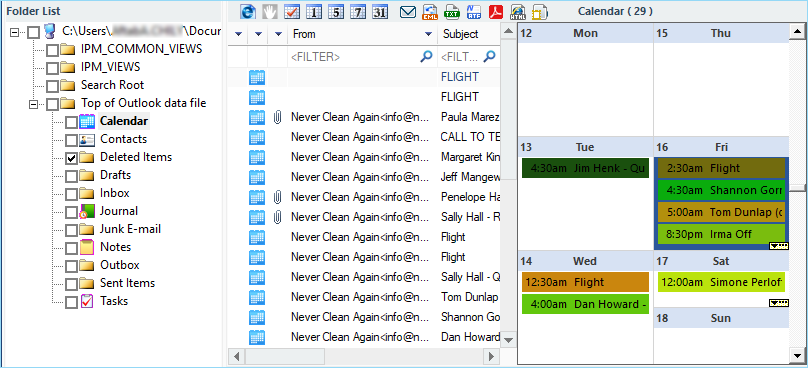808x368 pixels.
Task: Check the Junk E-mail checkbox
Action: click(x=72, y=230)
